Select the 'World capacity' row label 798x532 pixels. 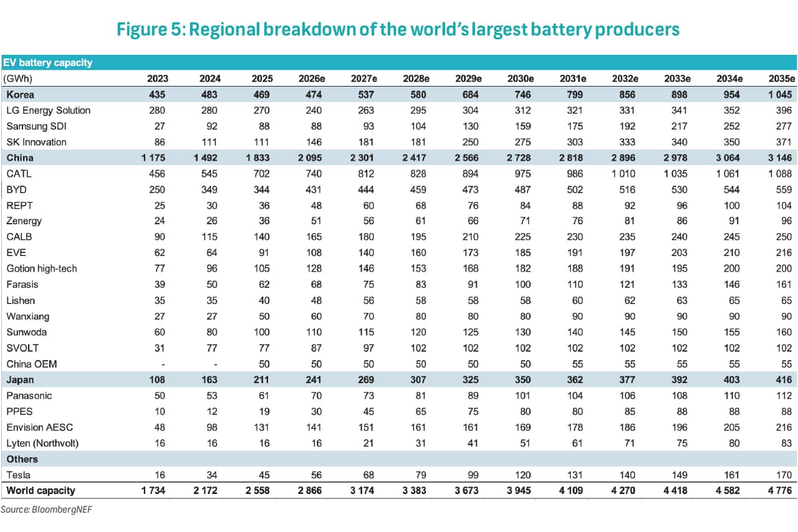[40, 491]
